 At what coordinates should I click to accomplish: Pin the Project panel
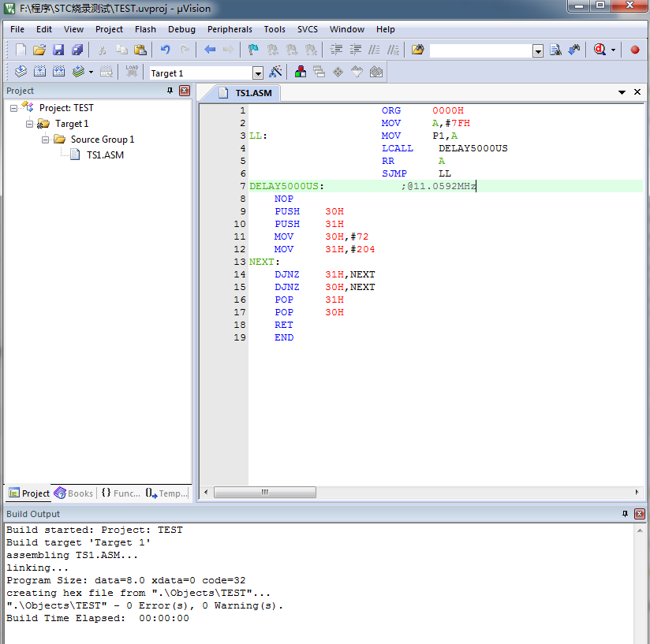170,91
